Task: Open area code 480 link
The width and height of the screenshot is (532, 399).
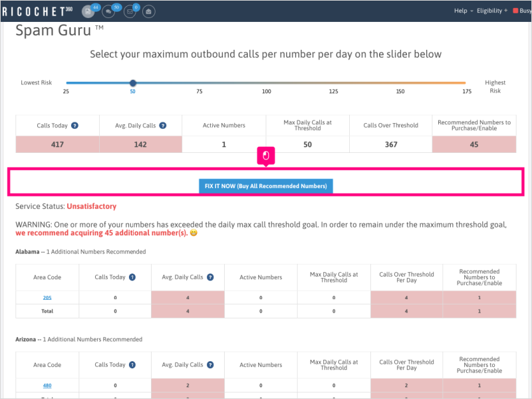Action: point(47,386)
